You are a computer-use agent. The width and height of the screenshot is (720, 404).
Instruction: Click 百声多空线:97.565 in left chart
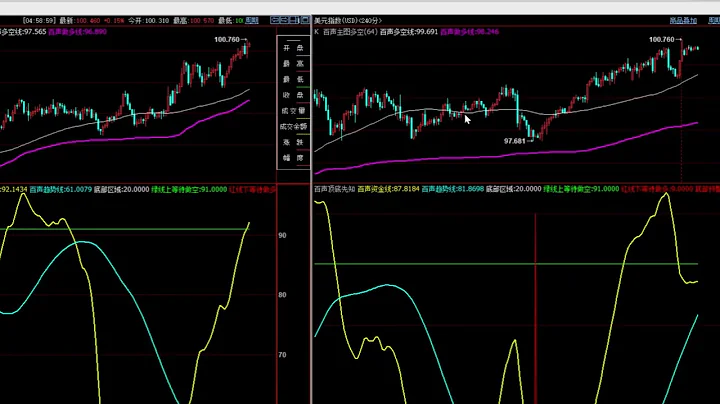click(22, 32)
